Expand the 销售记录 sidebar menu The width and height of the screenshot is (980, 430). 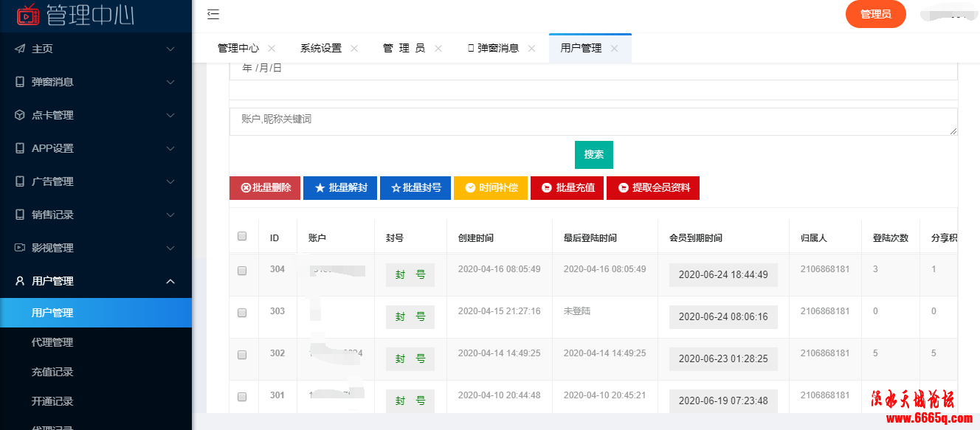pyautogui.click(x=170, y=215)
